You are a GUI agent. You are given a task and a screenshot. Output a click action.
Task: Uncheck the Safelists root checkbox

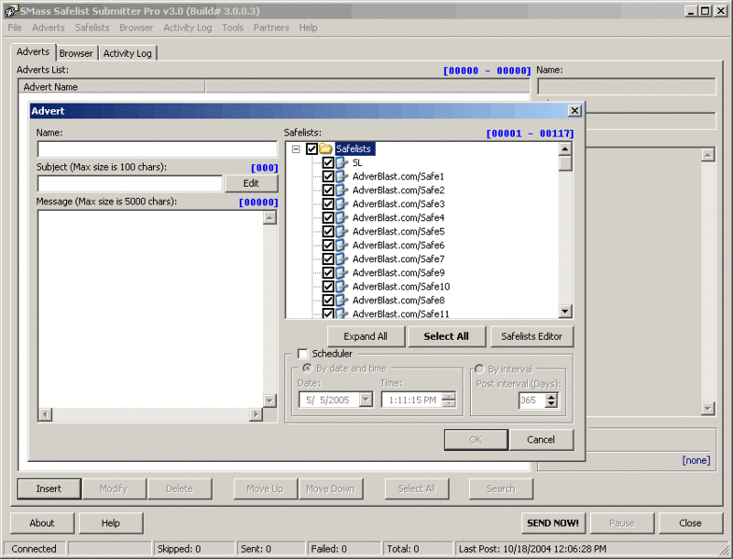[312, 148]
